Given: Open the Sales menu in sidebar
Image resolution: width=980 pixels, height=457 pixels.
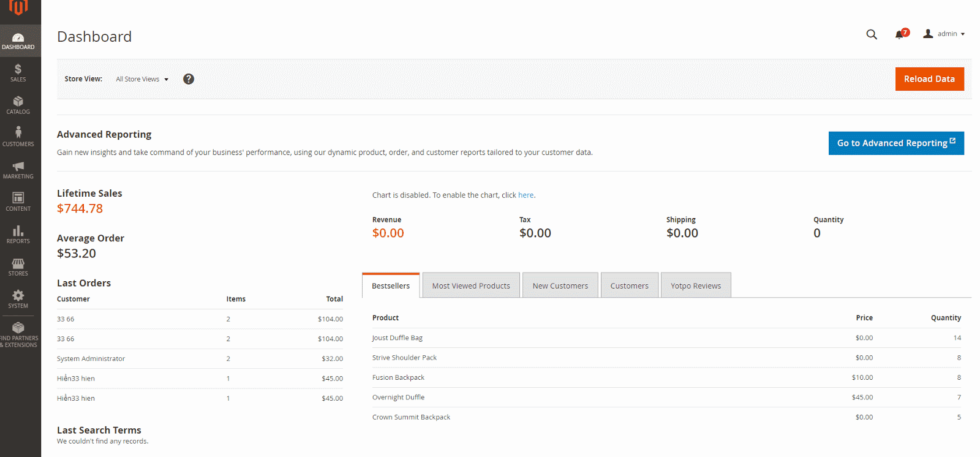Looking at the screenshot, I should pos(18,73).
